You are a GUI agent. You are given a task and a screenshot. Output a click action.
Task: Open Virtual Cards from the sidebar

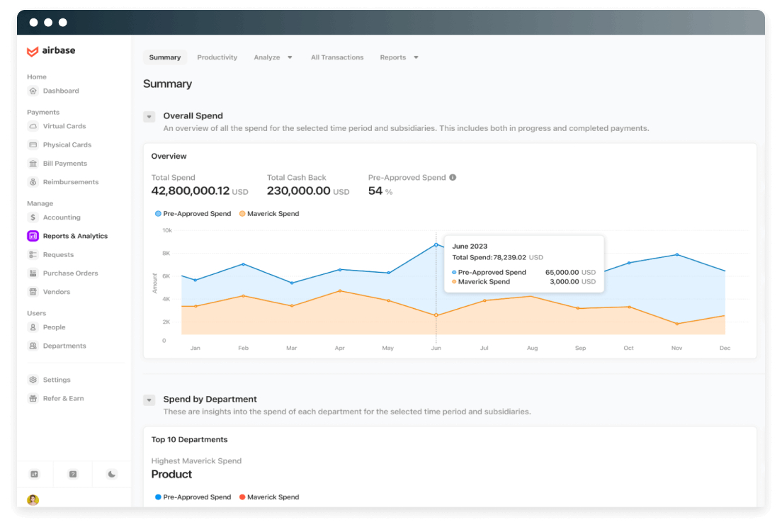pos(64,126)
